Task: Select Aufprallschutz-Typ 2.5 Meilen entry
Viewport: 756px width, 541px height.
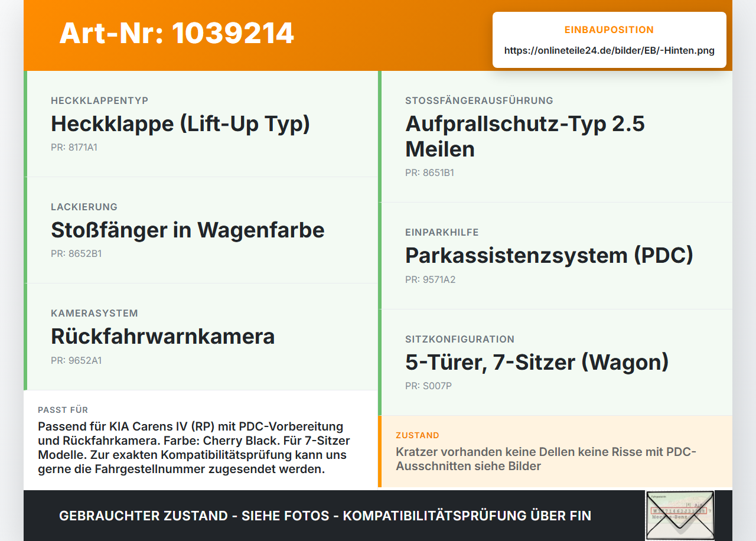Action: pos(555,136)
